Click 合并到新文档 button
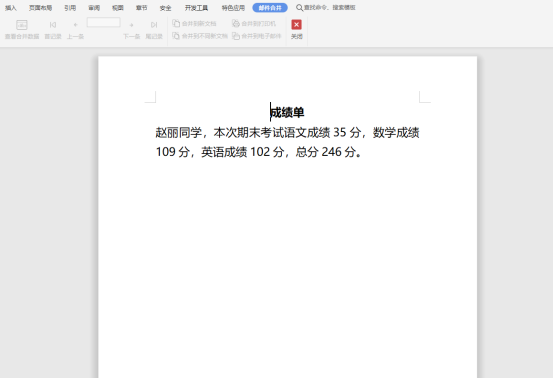 [x=194, y=24]
